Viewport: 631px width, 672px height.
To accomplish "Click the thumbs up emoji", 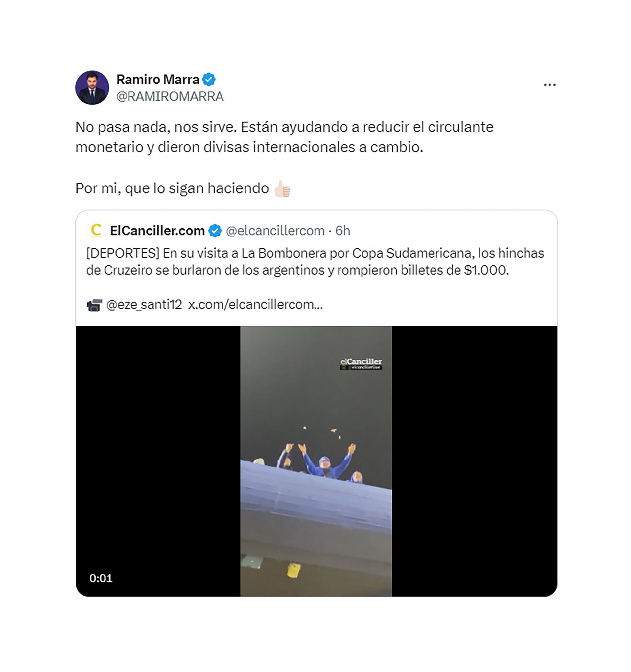I will (x=282, y=189).
